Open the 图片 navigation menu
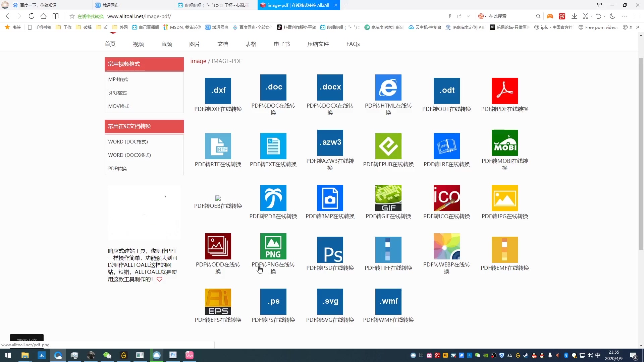 click(195, 44)
